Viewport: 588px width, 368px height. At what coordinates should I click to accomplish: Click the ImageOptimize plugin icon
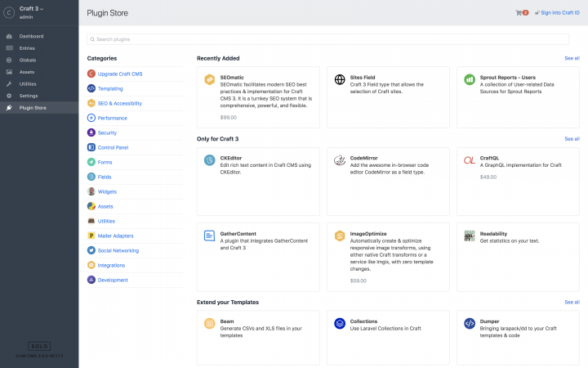tap(340, 236)
